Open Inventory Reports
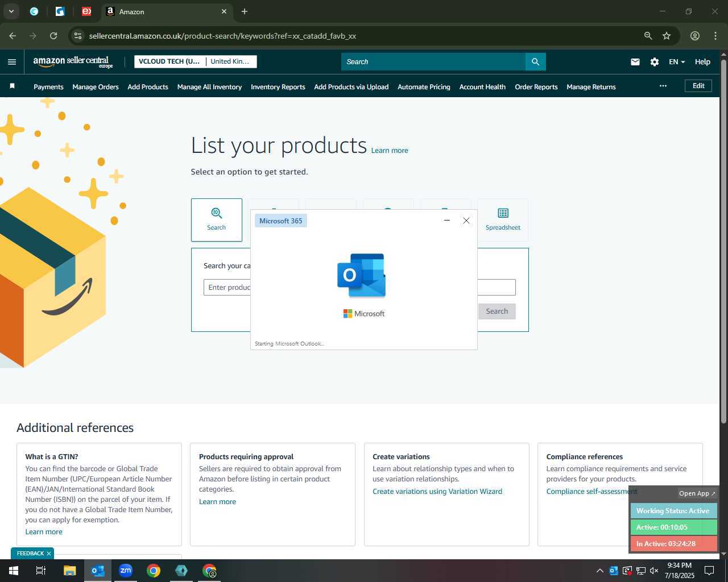Image resolution: width=728 pixels, height=582 pixels. [x=278, y=87]
